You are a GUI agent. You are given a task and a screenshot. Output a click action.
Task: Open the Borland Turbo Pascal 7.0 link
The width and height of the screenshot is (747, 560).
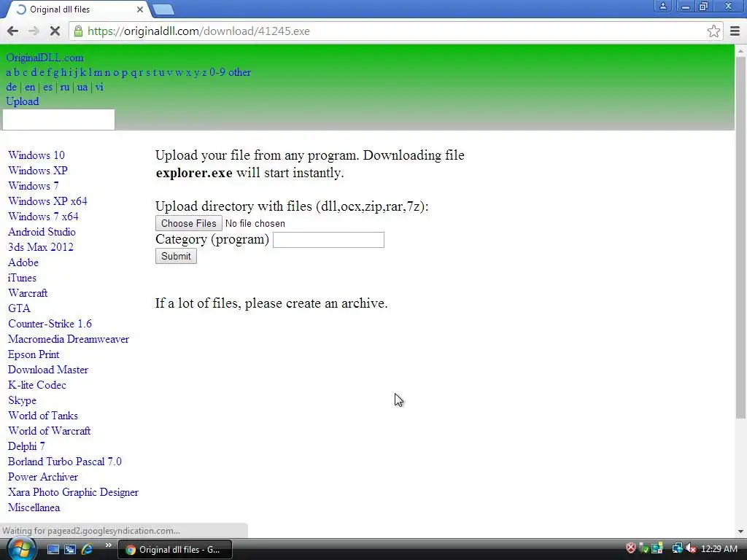pyautogui.click(x=65, y=462)
